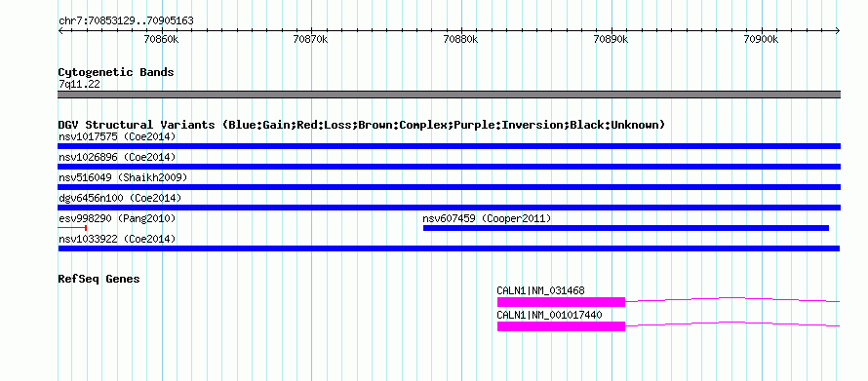Viewport: 868px width, 381px height.
Task: Click the nsv1017575 (Coe2014) variant label
Action: click(117, 136)
